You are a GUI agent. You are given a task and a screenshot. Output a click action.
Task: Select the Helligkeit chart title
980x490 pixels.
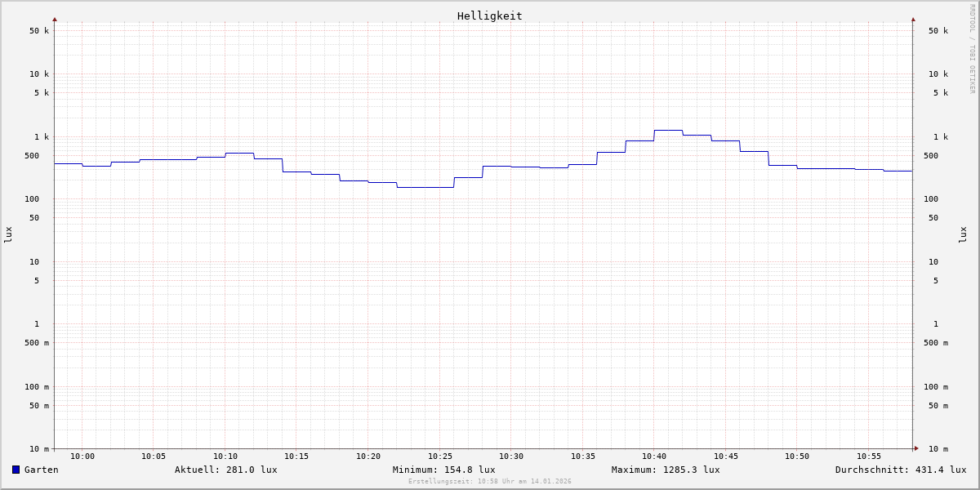click(x=489, y=16)
